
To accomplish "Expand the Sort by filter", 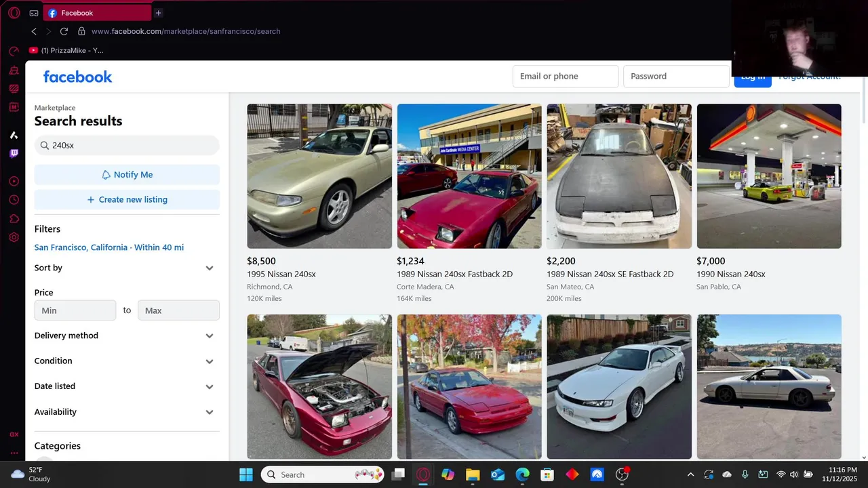I will [127, 268].
